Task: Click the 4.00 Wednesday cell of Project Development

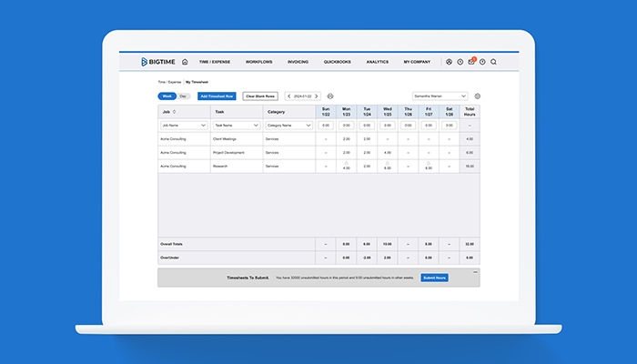Action: pos(388,153)
